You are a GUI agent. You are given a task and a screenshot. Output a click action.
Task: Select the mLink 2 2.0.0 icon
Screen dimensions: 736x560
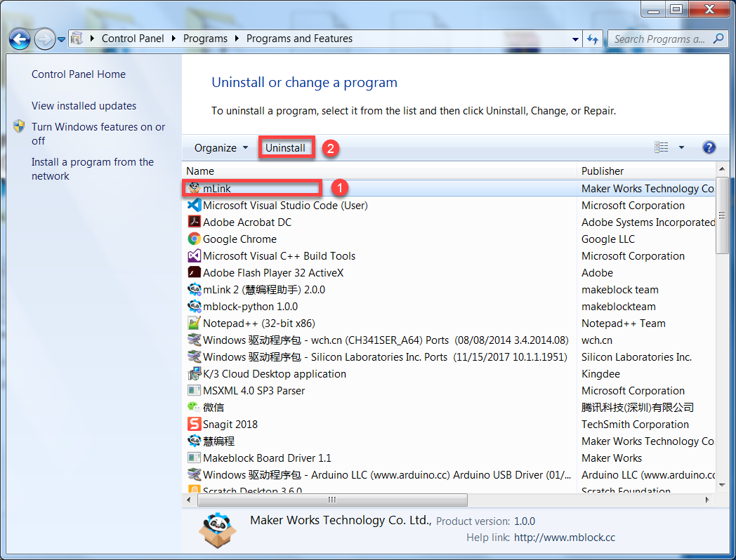194,289
